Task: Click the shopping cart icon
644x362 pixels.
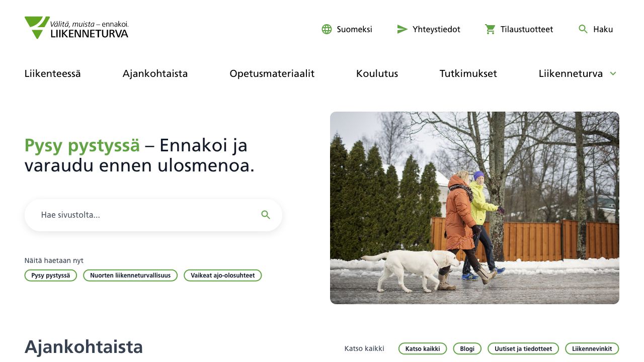Action: click(x=490, y=29)
